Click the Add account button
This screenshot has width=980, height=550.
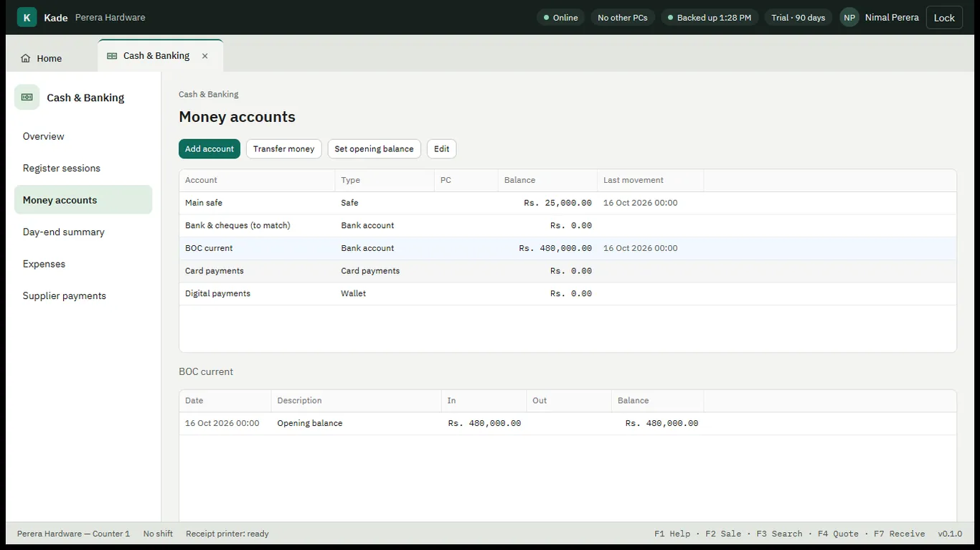click(209, 149)
